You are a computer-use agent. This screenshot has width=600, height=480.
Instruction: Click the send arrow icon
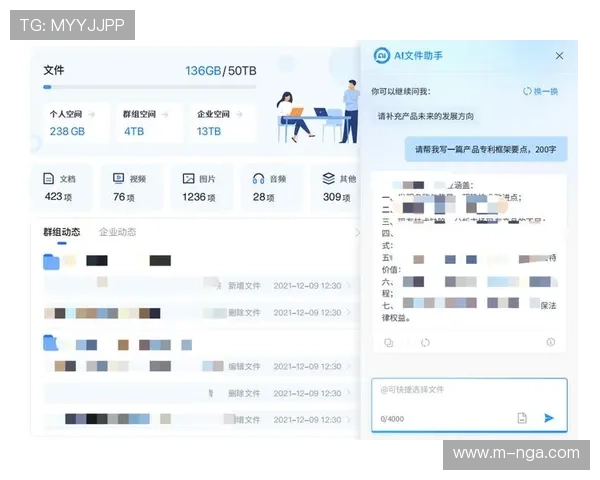click(549, 418)
